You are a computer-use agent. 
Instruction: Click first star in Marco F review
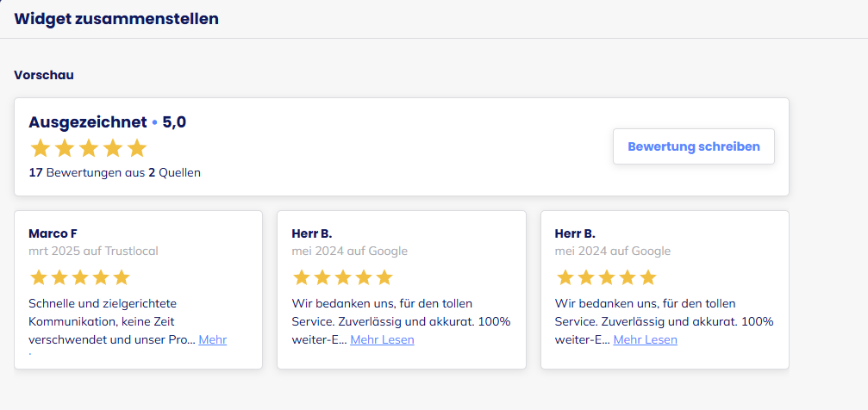coord(39,277)
